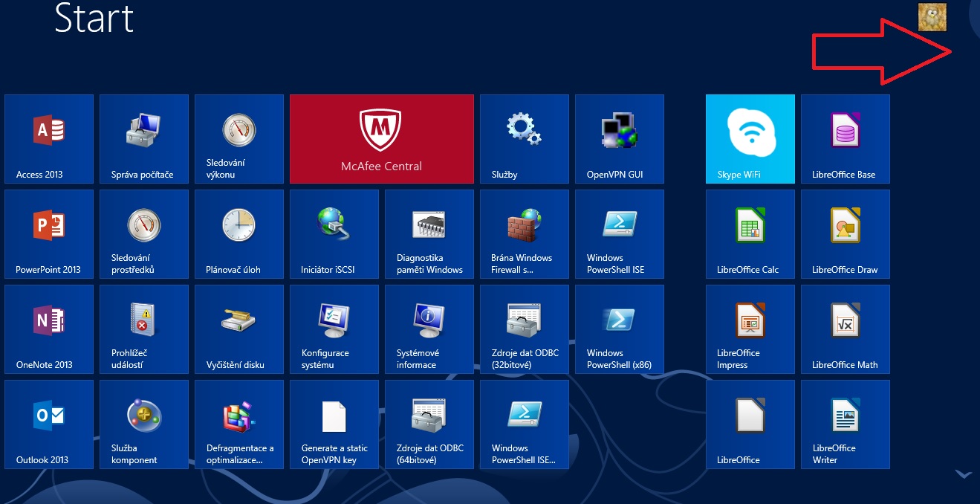Screen dimensions: 980x504
Task: Open the Služby tile
Action: click(525, 139)
